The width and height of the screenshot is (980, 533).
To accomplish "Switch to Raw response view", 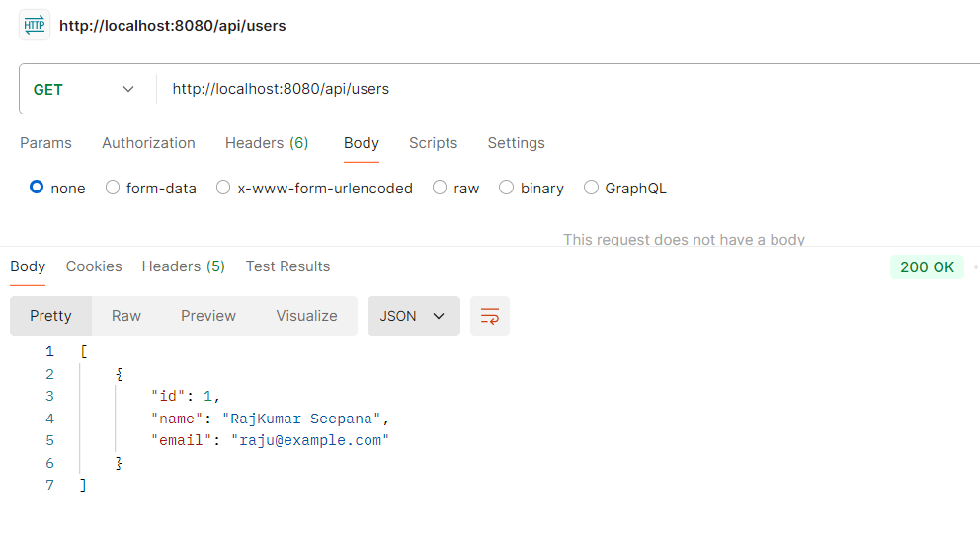I will tap(126, 316).
